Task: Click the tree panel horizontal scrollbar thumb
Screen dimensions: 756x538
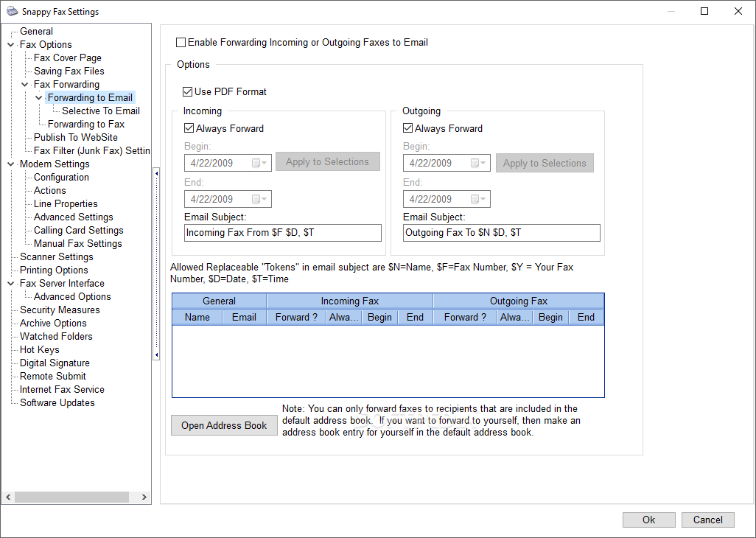Action: coord(71,497)
